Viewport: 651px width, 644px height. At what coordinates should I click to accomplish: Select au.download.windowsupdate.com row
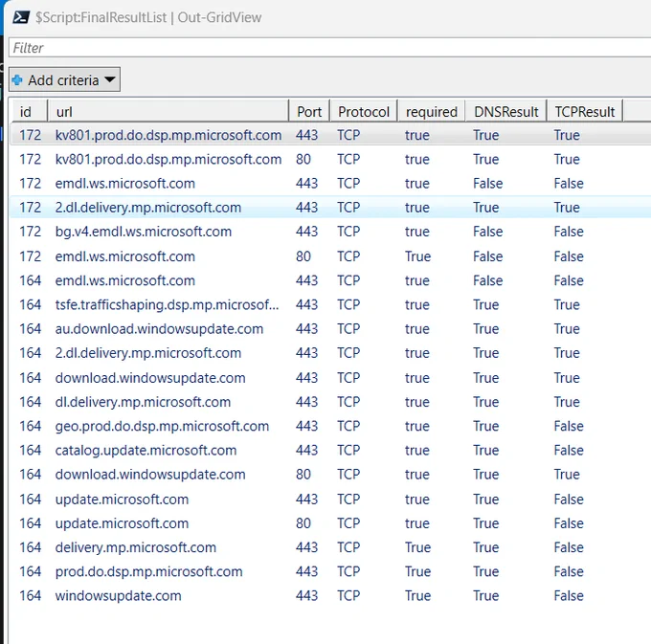tap(330, 328)
